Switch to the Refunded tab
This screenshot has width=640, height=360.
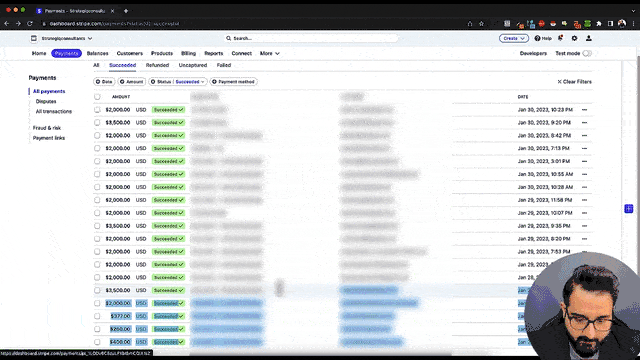pyautogui.click(x=157, y=65)
